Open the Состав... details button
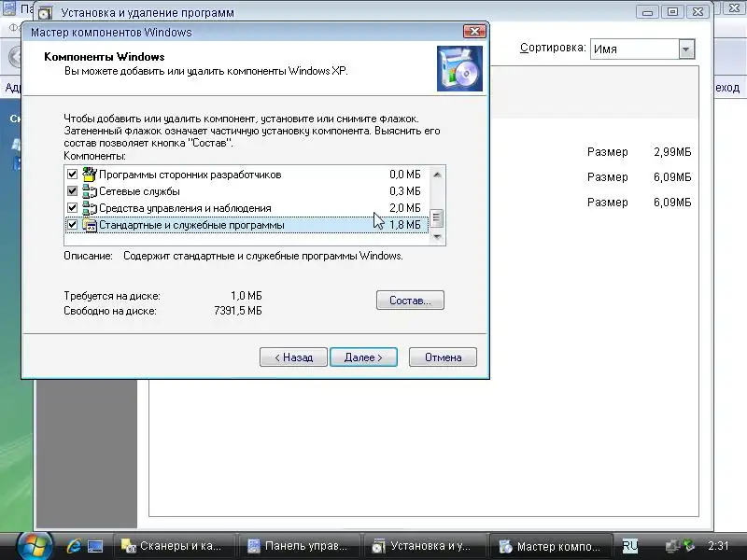Screen dimensions: 747x560 click(x=410, y=301)
